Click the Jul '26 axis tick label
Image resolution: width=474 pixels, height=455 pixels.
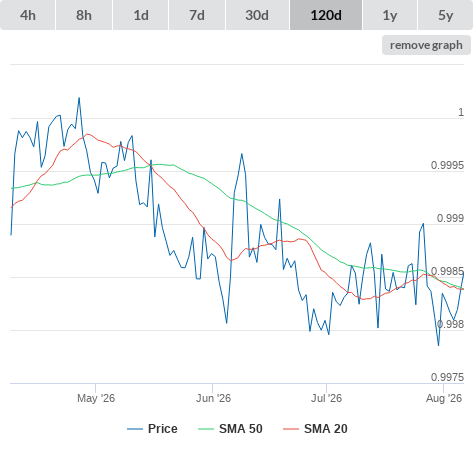[326, 398]
